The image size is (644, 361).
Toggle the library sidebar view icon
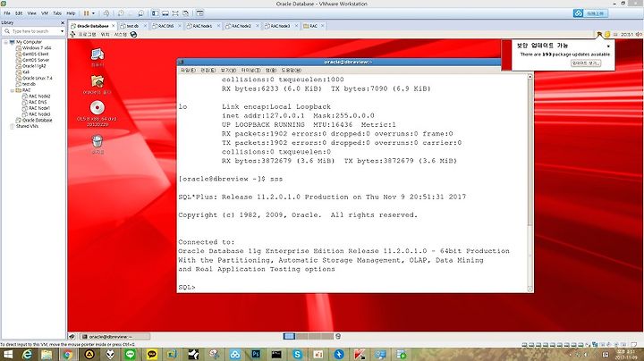(x=155, y=13)
